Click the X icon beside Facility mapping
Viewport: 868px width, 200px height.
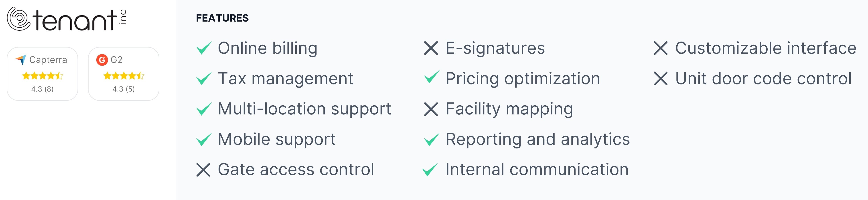click(431, 109)
